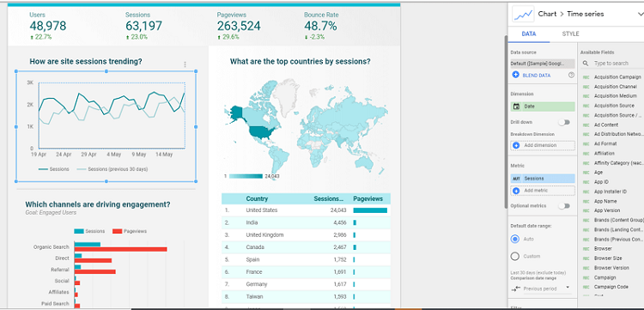Open the Previous period comparison dropdown
This screenshot has width=644, height=310.
[x=547, y=289]
